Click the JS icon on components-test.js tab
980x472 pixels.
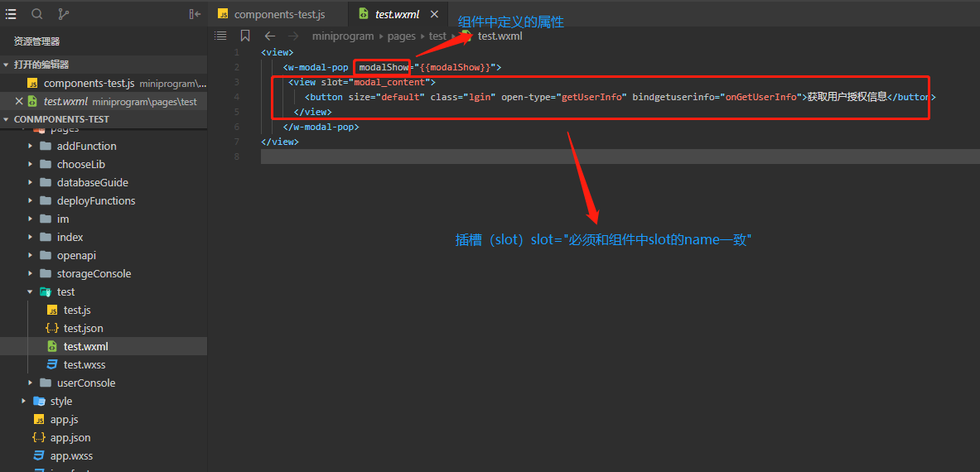pos(223,14)
